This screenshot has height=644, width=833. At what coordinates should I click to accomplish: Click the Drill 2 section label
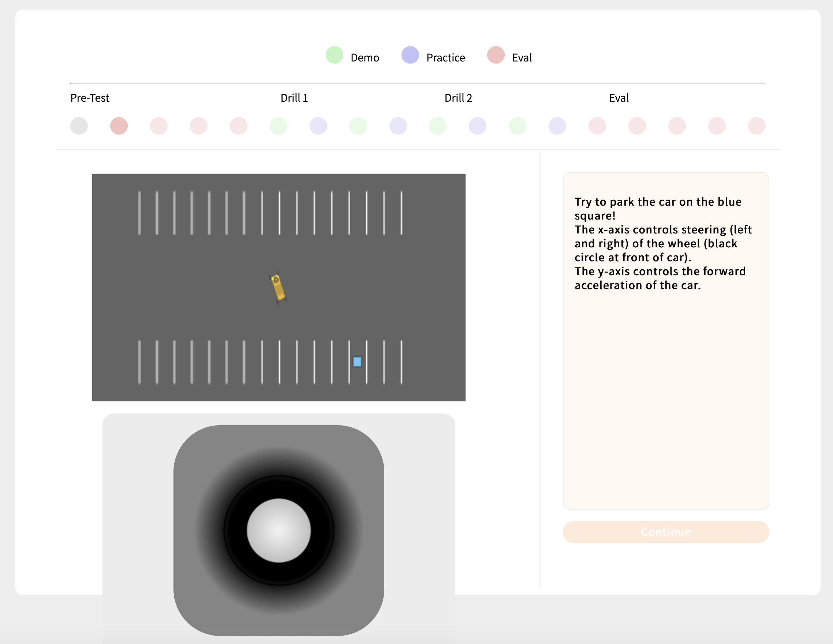(x=458, y=98)
